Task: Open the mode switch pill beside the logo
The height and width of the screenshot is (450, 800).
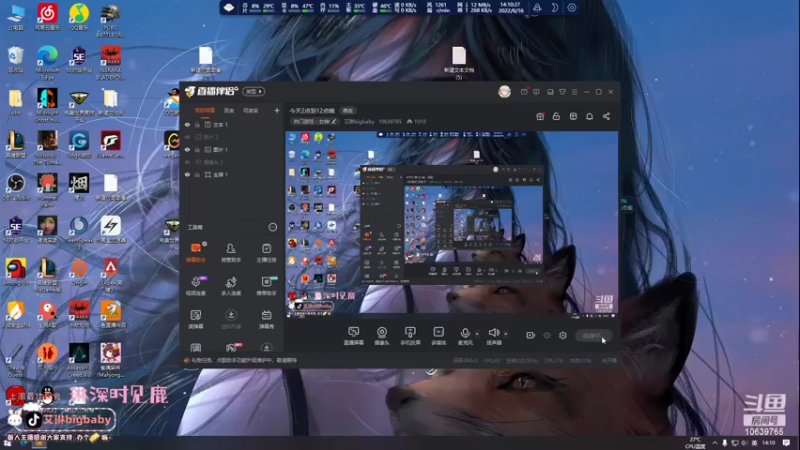Action: click(254, 91)
